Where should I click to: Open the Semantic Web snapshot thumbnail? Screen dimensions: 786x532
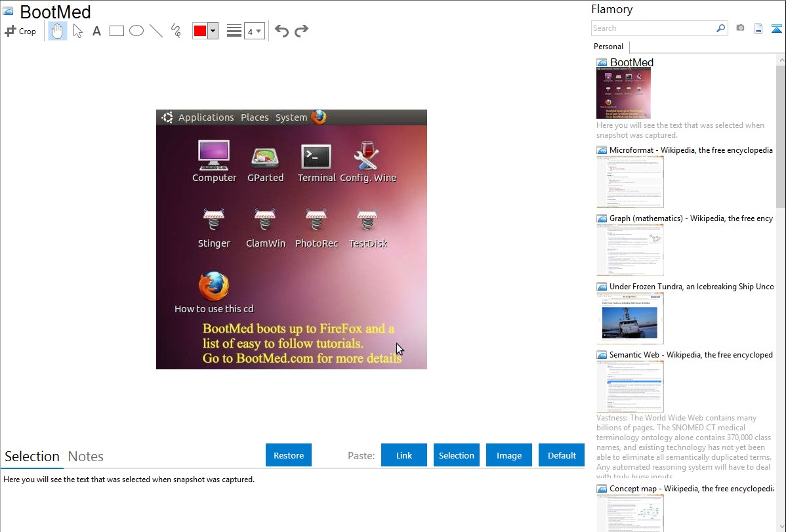coord(630,386)
